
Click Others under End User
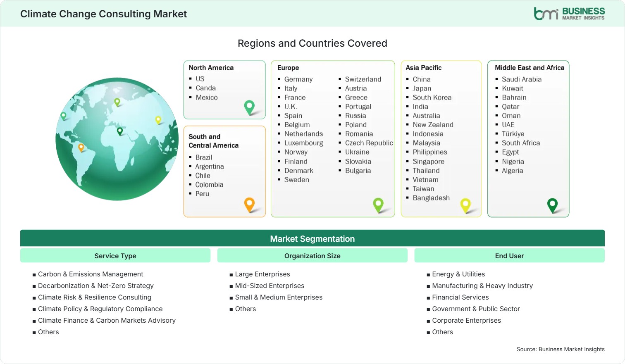point(442,332)
